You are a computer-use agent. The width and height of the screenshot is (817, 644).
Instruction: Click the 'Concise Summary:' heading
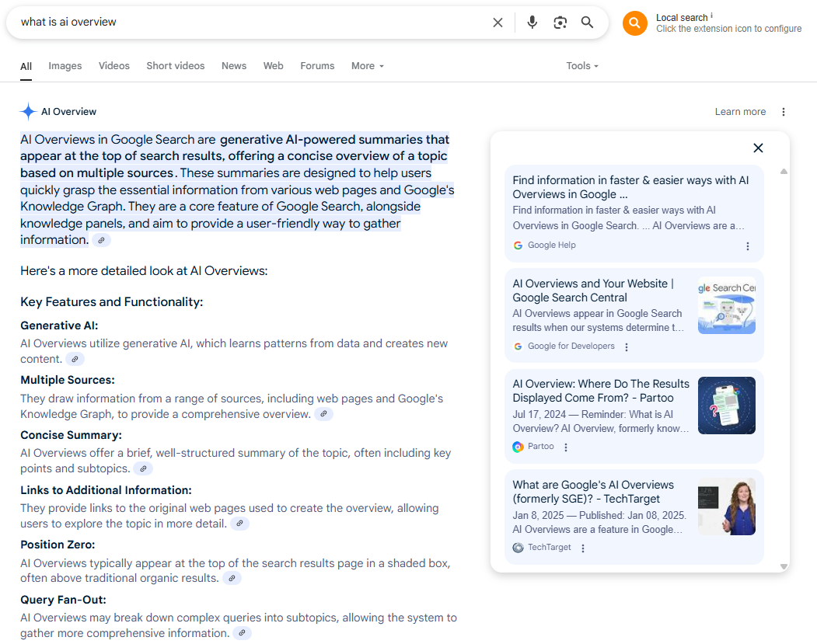coord(71,435)
